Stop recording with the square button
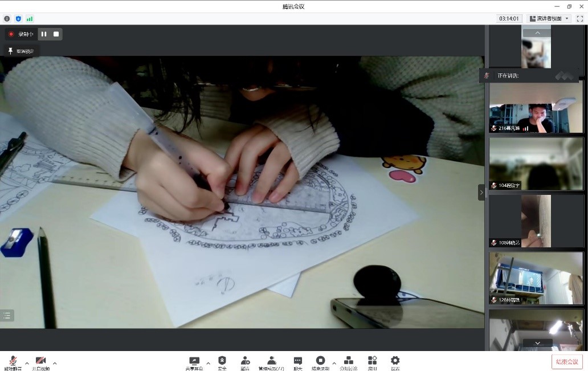The height and width of the screenshot is (371, 588). click(56, 34)
